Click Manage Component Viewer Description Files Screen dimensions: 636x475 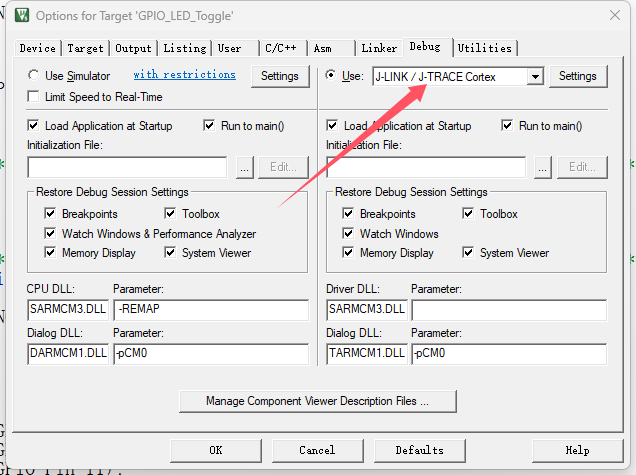coord(317,401)
